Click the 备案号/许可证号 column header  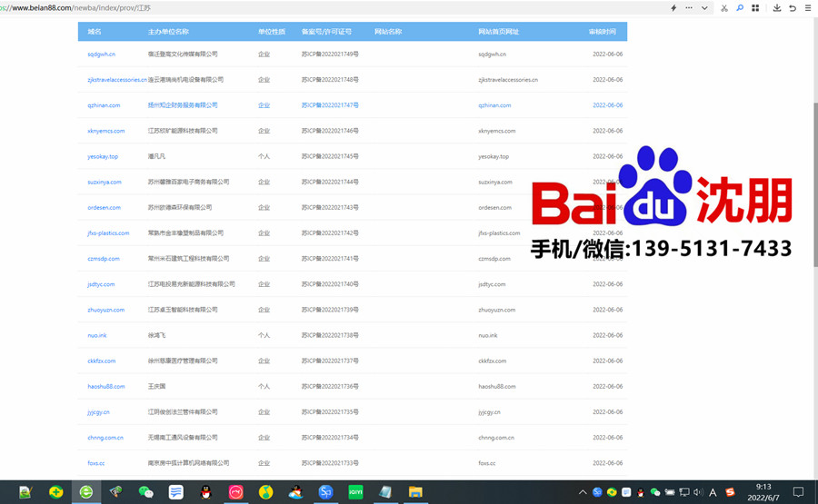(x=326, y=32)
